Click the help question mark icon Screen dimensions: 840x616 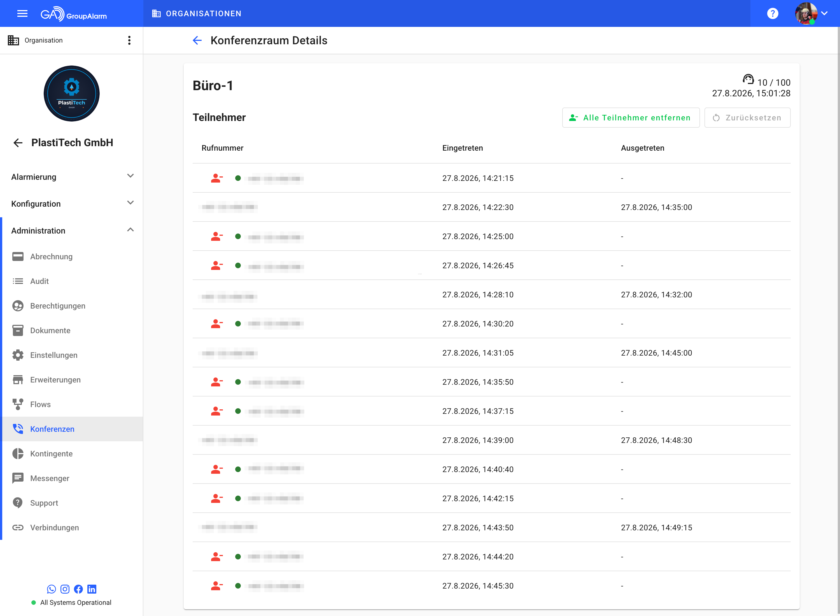(x=773, y=13)
